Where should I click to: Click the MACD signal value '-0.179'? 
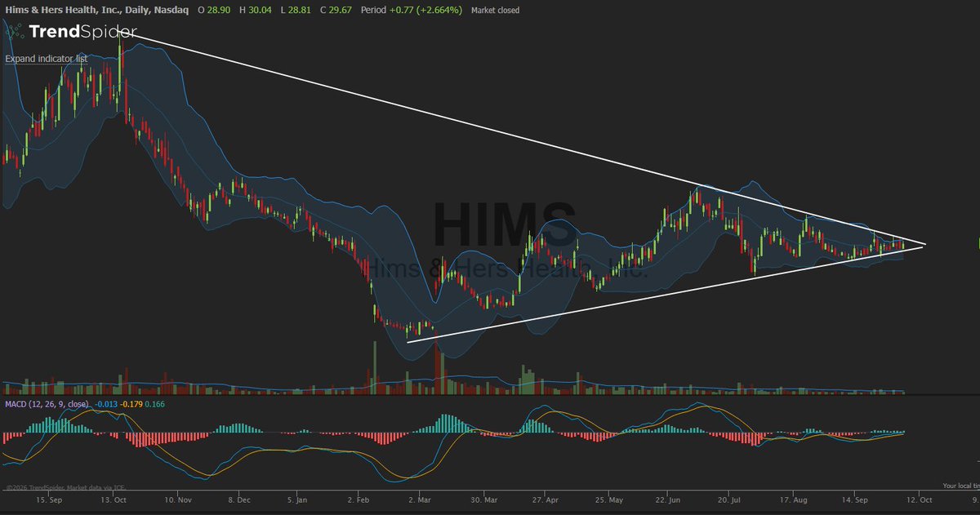[x=131, y=404]
